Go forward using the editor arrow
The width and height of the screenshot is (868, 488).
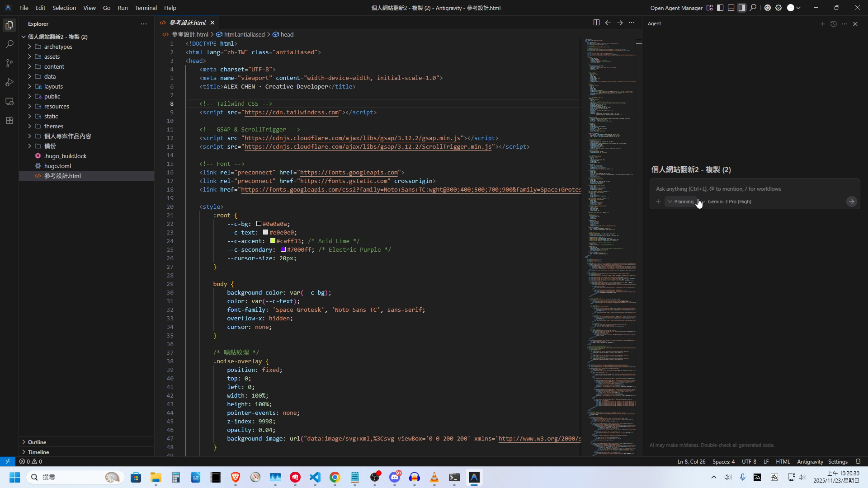[620, 23]
